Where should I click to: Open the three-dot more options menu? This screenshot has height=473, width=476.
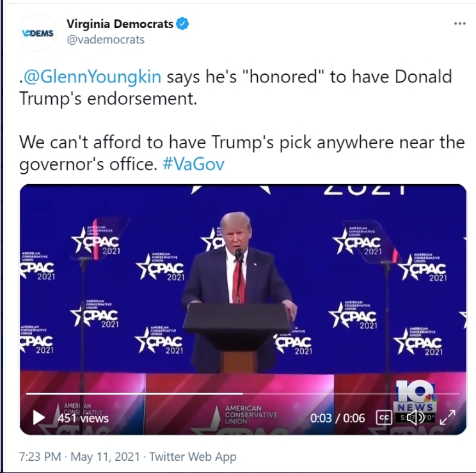click(x=459, y=24)
